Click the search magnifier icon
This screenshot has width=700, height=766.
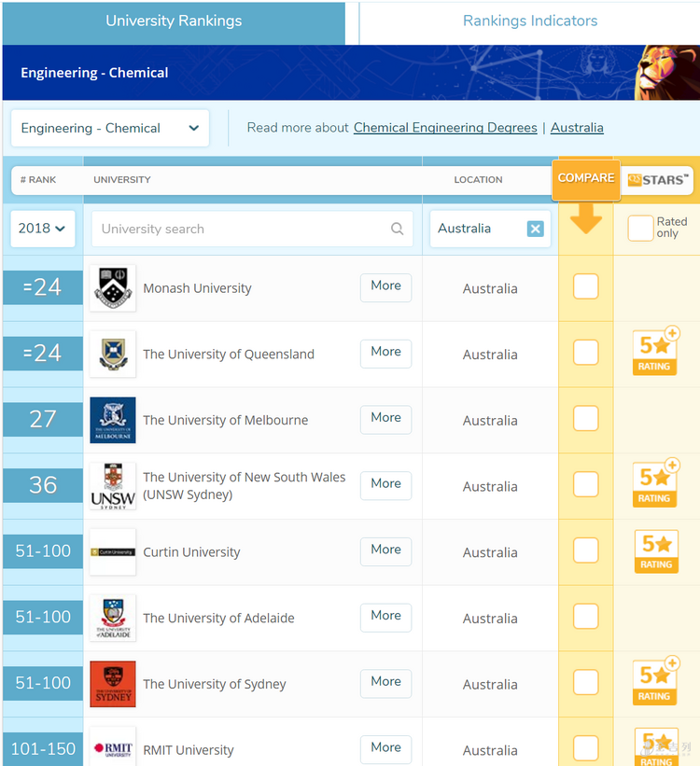(x=397, y=229)
